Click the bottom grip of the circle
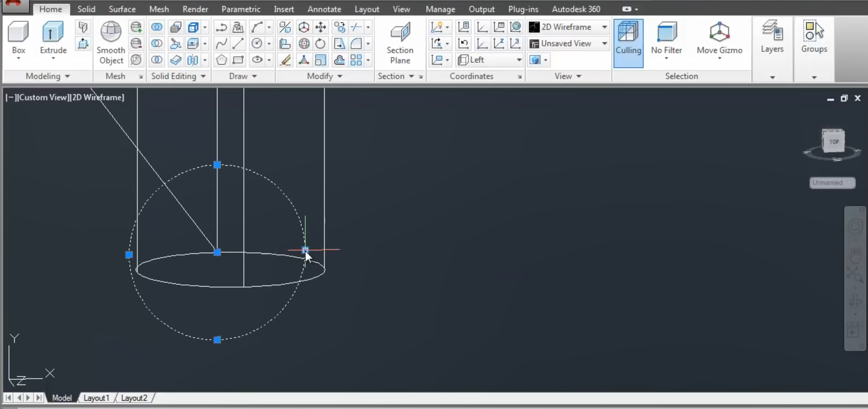 click(217, 340)
